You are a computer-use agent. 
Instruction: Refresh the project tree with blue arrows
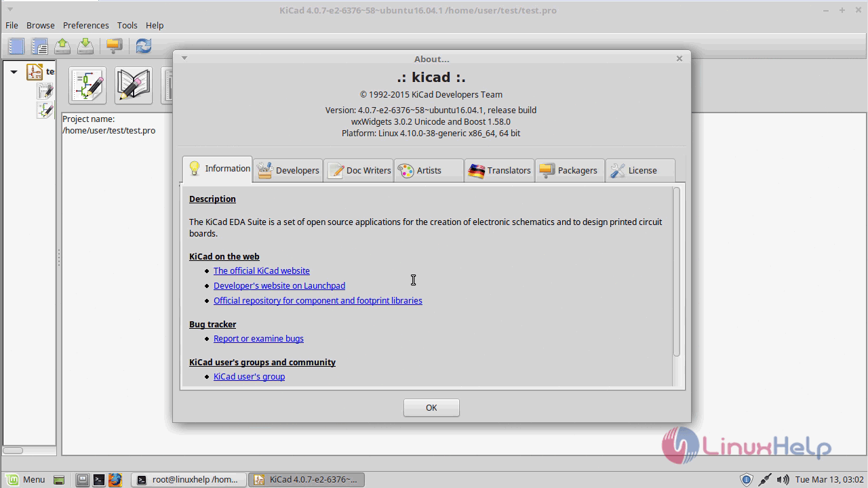pyautogui.click(x=143, y=46)
